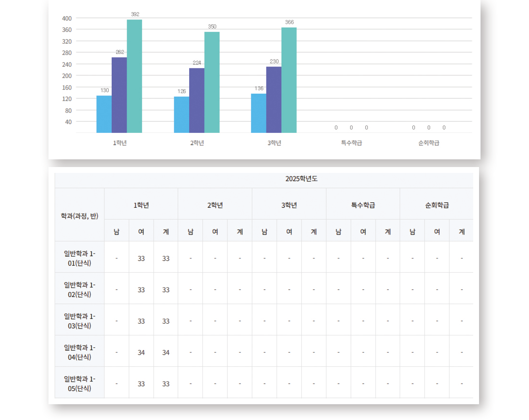The image size is (529, 420).
Task: Click the purple 262 bar in the chart
Action: click(119, 95)
